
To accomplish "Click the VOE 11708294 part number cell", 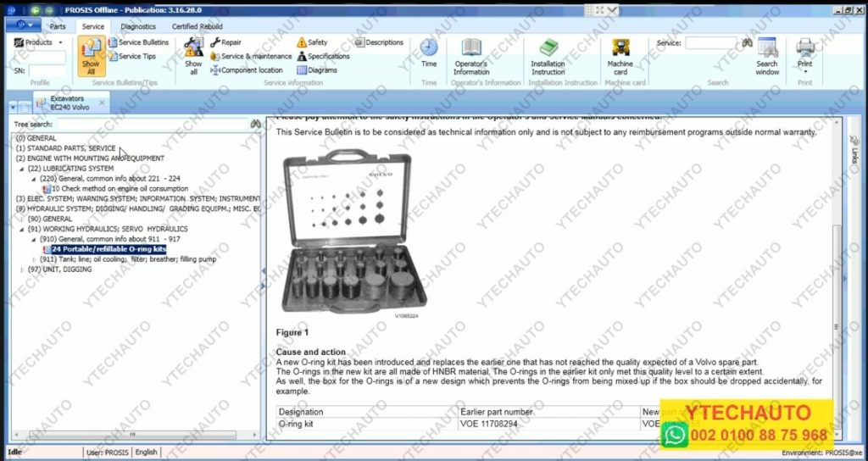I will point(548,424).
